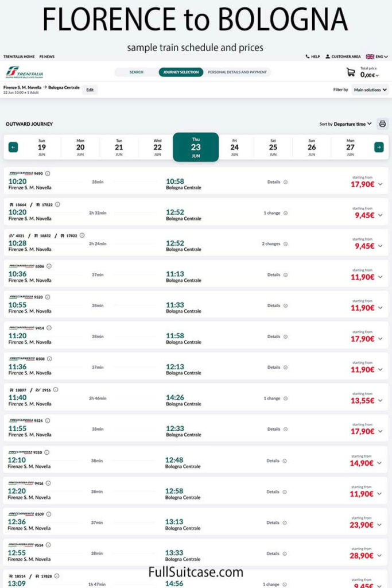Click info icon beside Frecciarossa 8506
The height and width of the screenshot is (588, 392).
click(49, 266)
